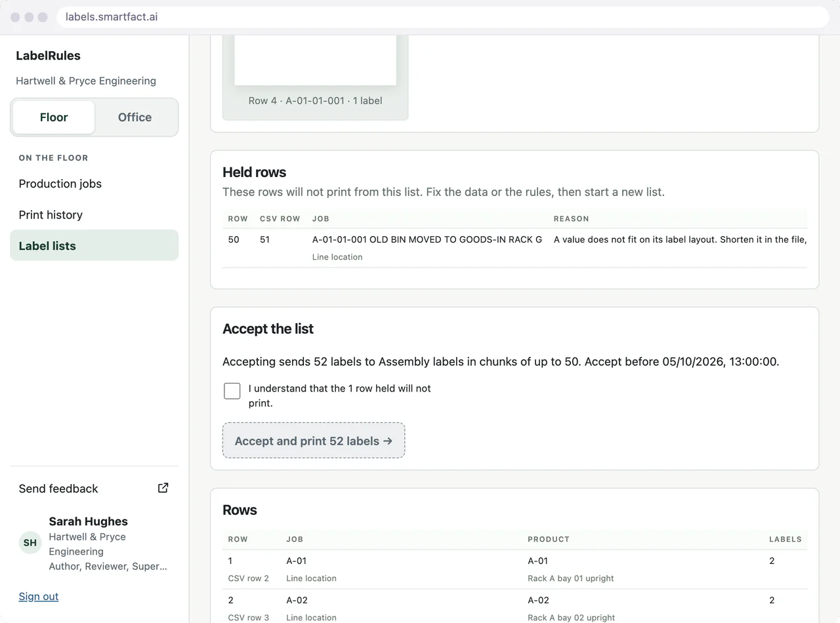Click the Sign out link

(39, 596)
